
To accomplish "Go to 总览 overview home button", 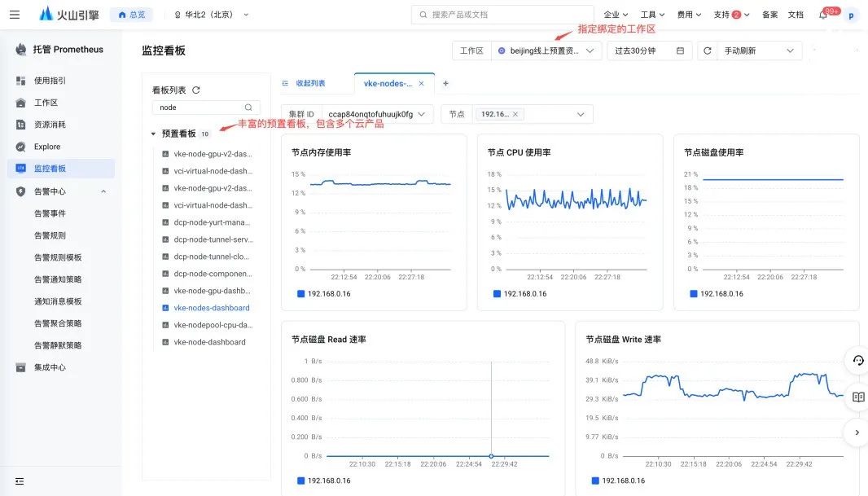I will (132, 15).
